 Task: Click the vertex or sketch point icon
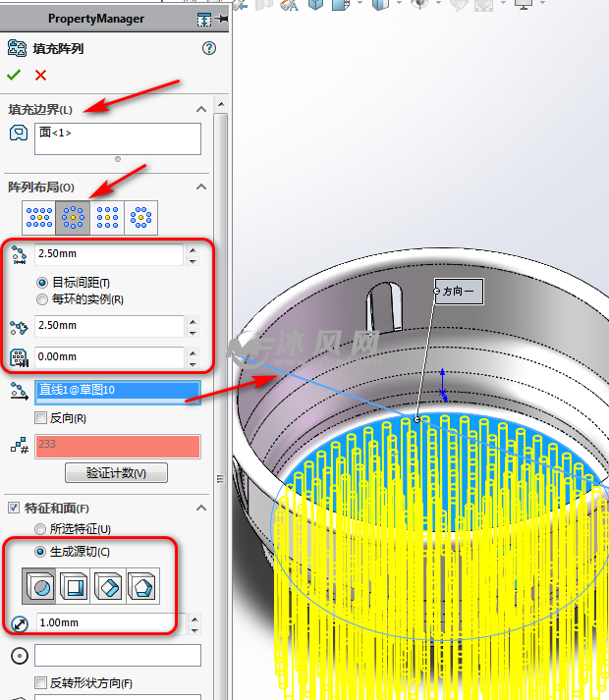click(20, 656)
